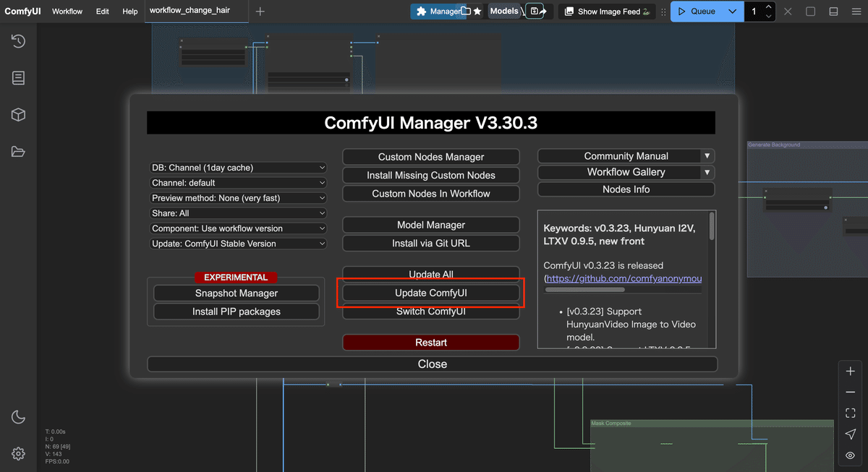Click the share arrow icon in toolbar
This screenshot has height=472, width=868.
(x=544, y=12)
